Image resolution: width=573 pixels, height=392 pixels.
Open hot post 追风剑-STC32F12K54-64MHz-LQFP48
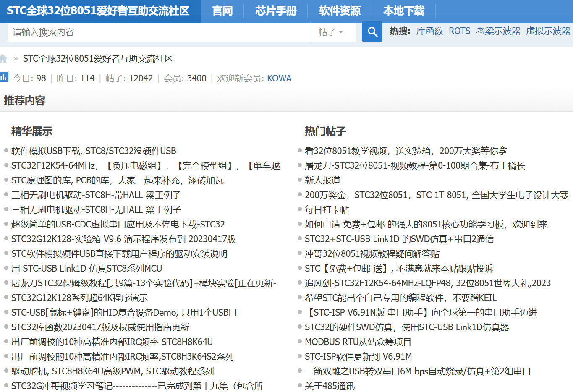point(428,283)
